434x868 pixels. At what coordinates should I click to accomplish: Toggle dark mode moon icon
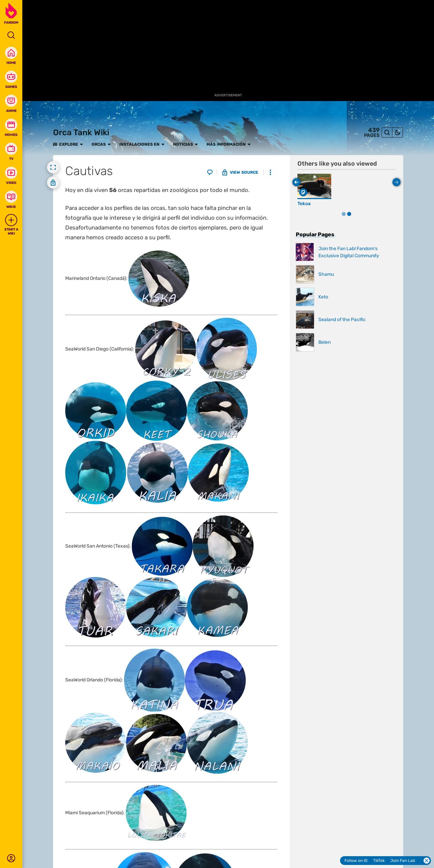[397, 132]
